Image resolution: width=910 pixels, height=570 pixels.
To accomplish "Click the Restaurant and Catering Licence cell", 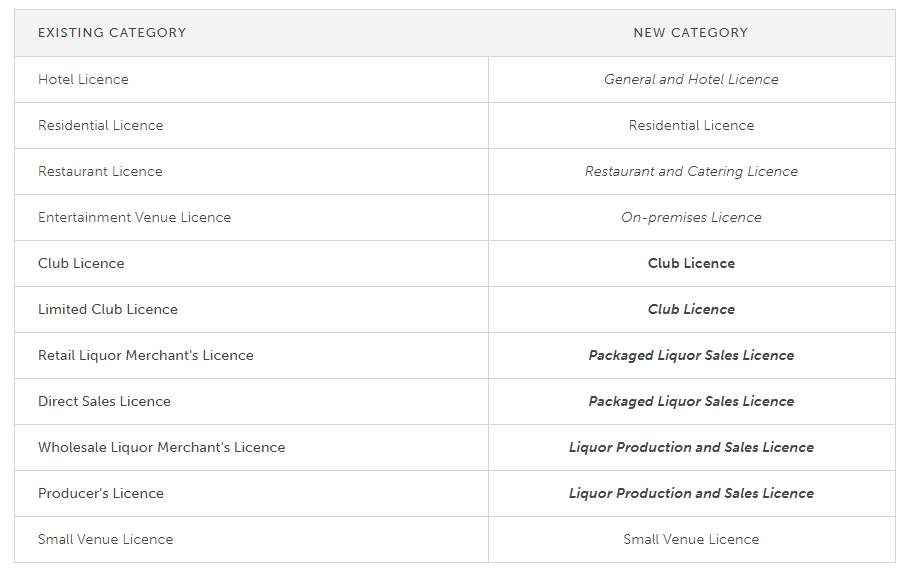I will (691, 171).
